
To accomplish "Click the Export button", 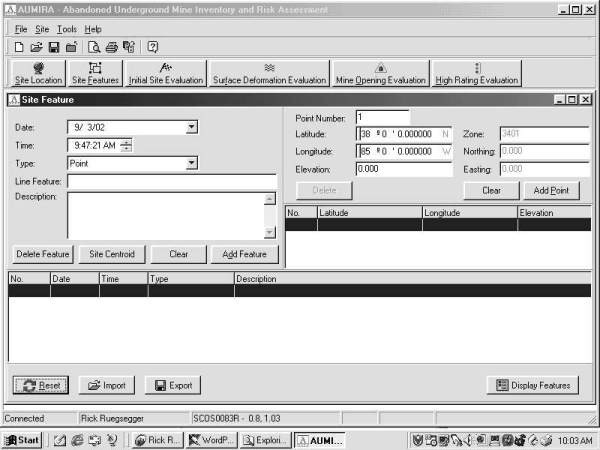I will coord(172,385).
